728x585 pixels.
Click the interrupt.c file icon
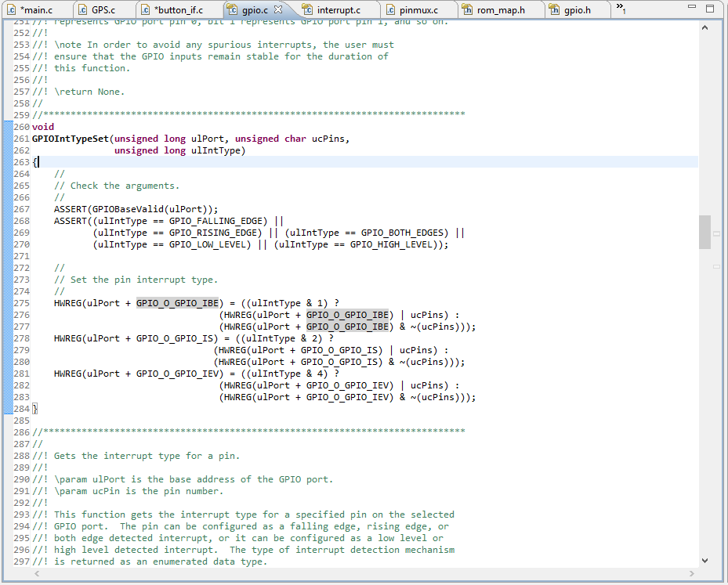click(x=307, y=9)
